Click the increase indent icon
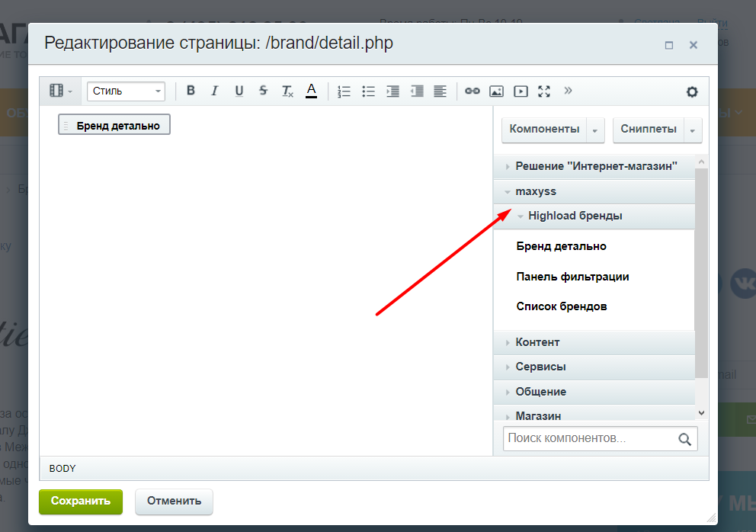 coord(392,91)
